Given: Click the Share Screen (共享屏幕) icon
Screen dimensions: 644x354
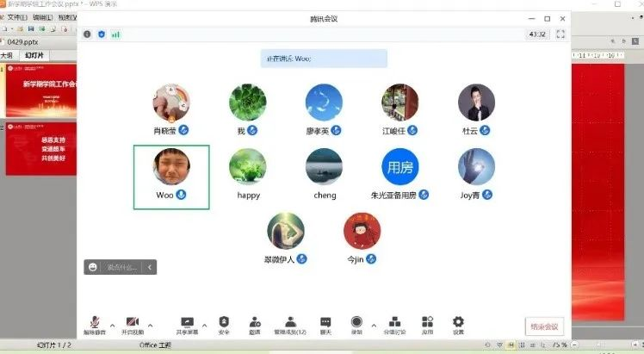Looking at the screenshot, I should (x=187, y=324).
